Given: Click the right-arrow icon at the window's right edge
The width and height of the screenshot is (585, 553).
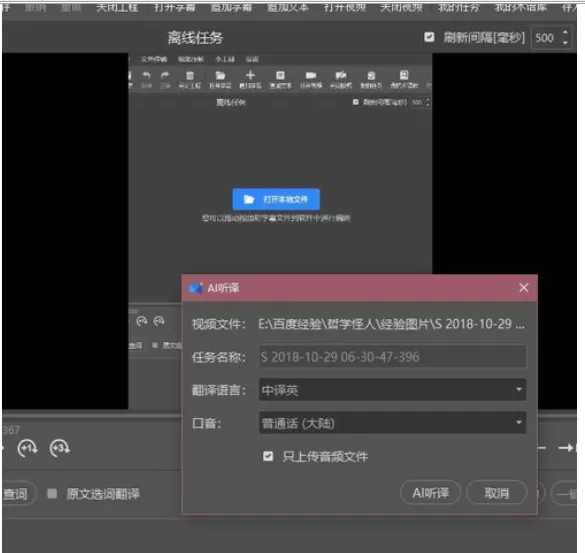Looking at the screenshot, I should coord(566,447).
